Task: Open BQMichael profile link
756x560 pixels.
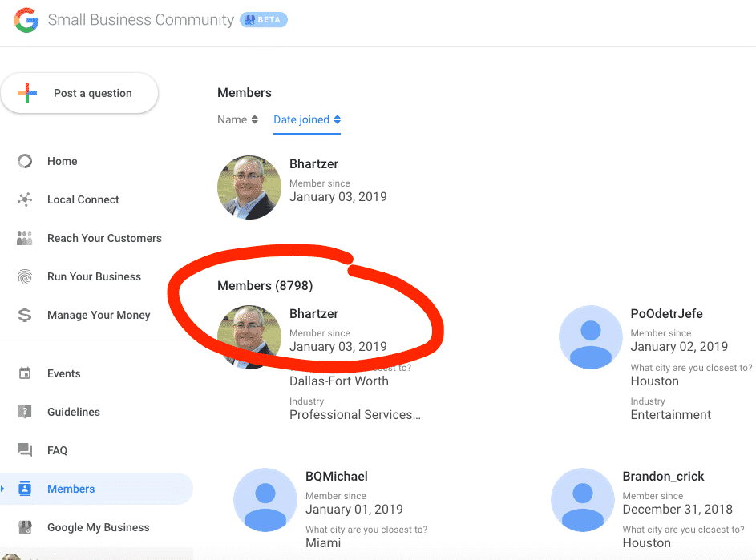Action: coord(337,476)
